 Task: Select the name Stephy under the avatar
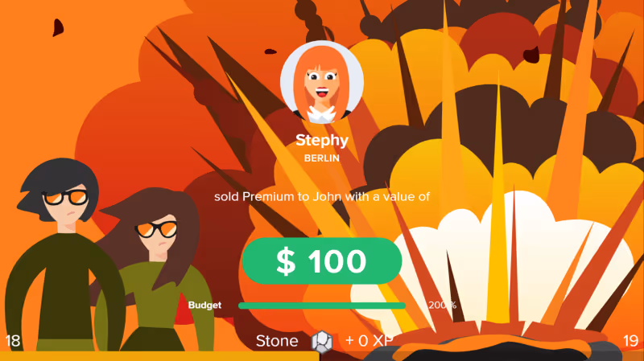pos(322,140)
